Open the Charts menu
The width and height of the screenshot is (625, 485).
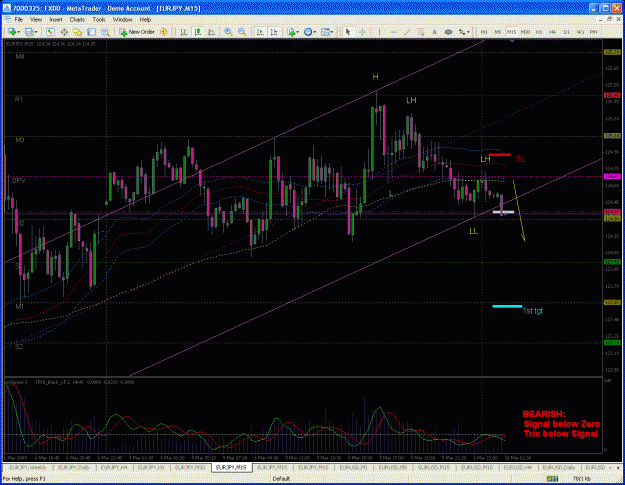[77, 20]
